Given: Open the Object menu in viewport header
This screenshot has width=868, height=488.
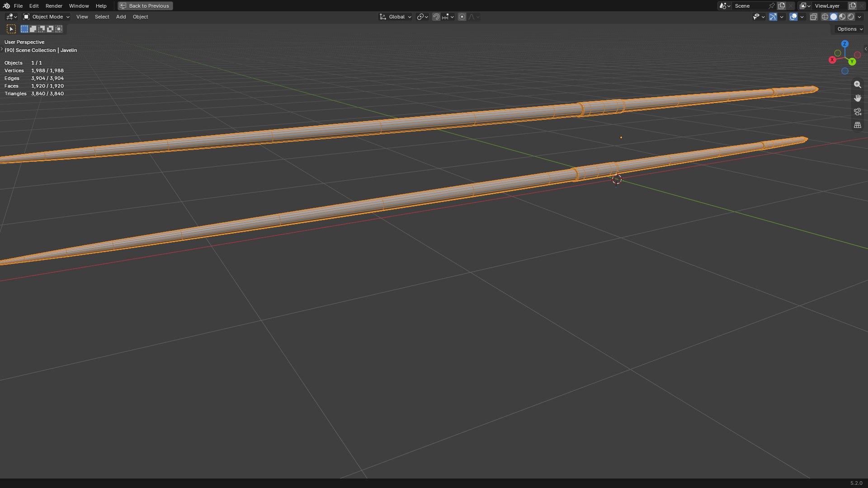Looking at the screenshot, I should [x=140, y=17].
